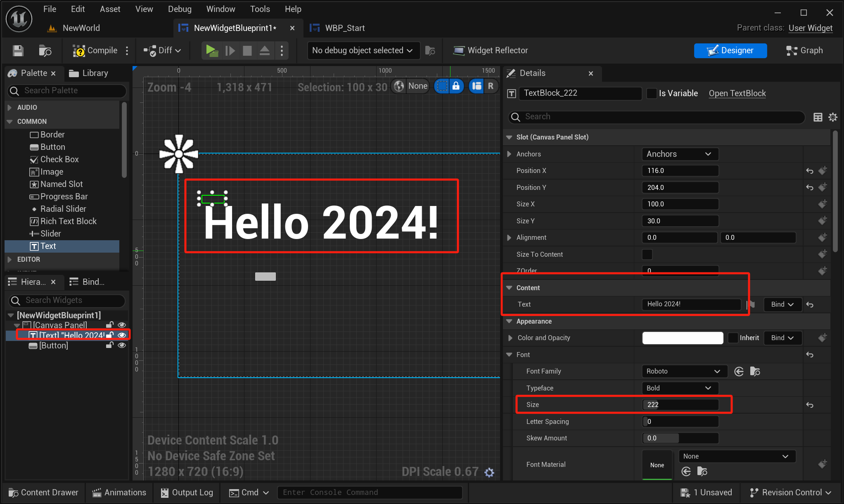Open Details settings gear
Viewport: 844px width, 504px height.
coord(833,117)
